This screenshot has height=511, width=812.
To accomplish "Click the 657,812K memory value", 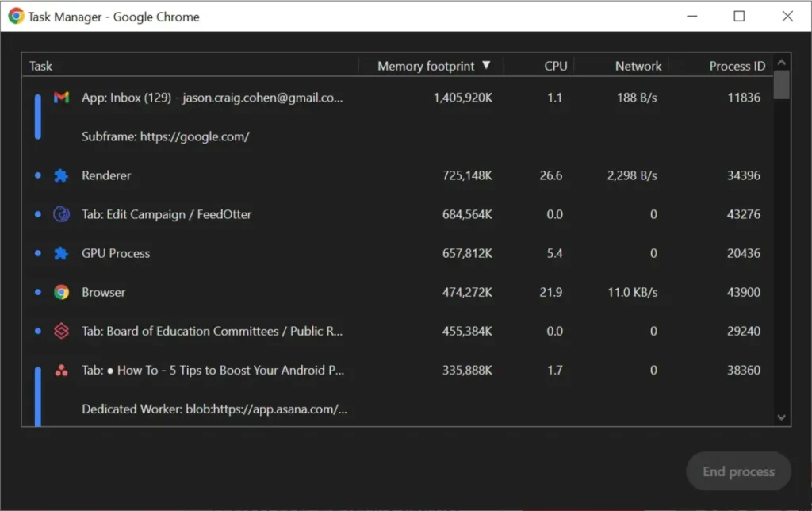I will point(467,253).
